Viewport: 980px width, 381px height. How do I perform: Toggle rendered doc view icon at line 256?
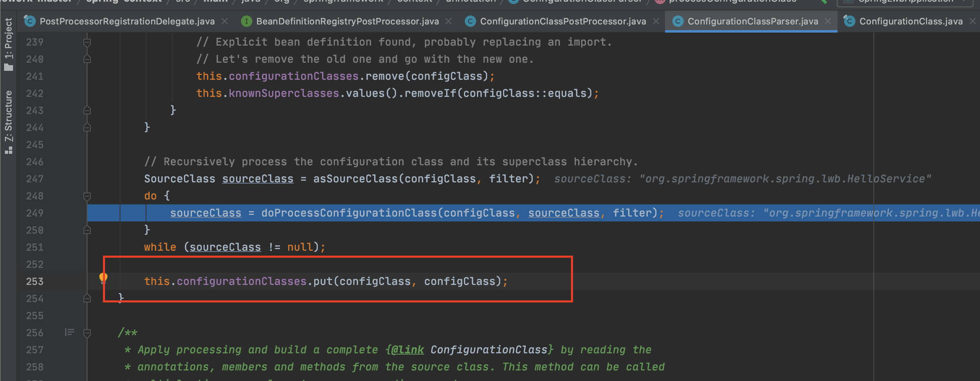pyautogui.click(x=70, y=333)
